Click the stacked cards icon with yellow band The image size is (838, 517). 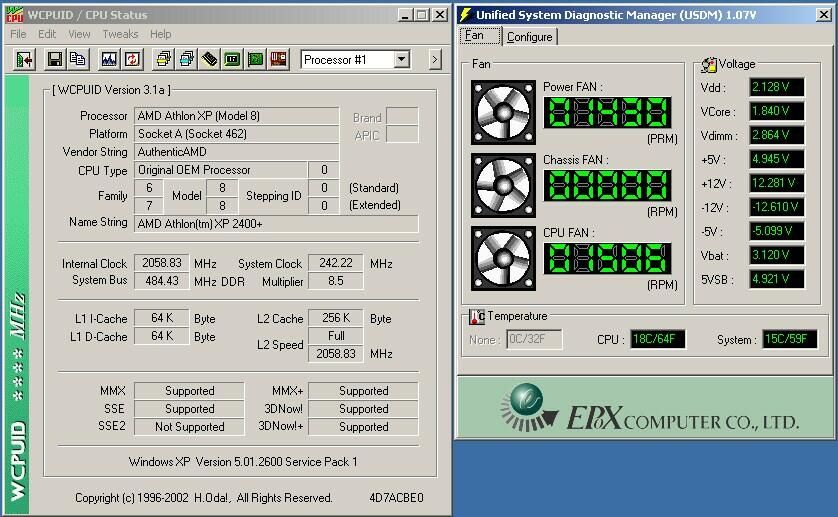pyautogui.click(x=164, y=59)
